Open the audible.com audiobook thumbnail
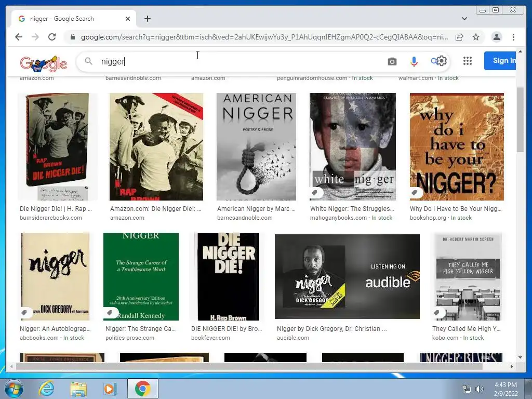Viewport: 532px width, 399px height. pyautogui.click(x=347, y=276)
